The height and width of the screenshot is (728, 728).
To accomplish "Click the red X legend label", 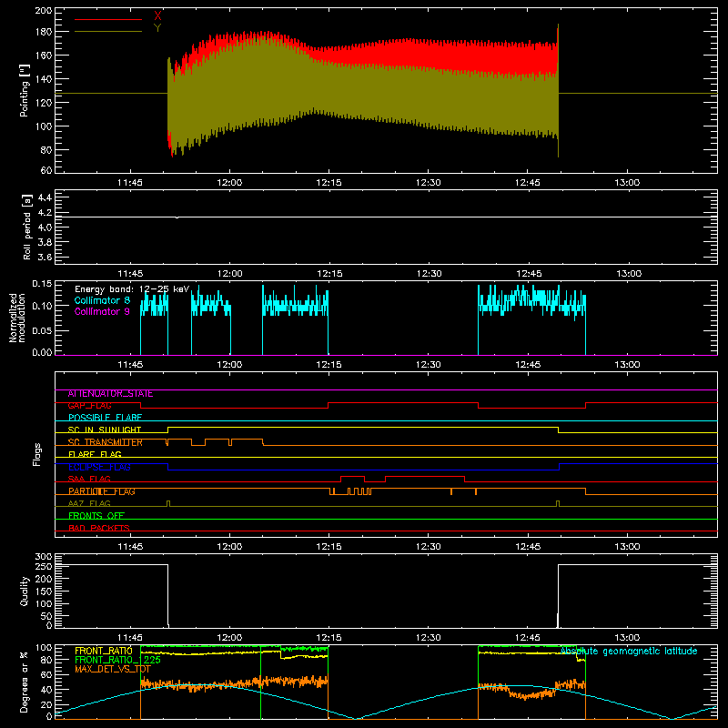I will [x=157, y=16].
